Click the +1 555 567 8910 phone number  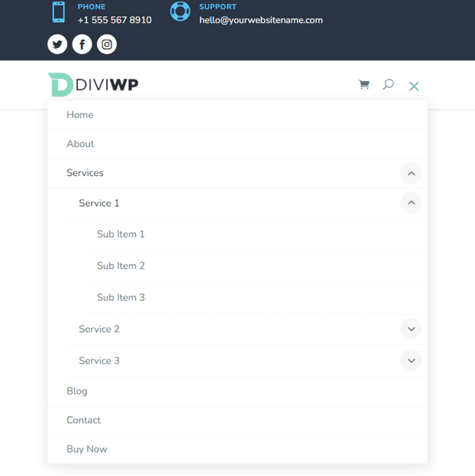point(115,20)
